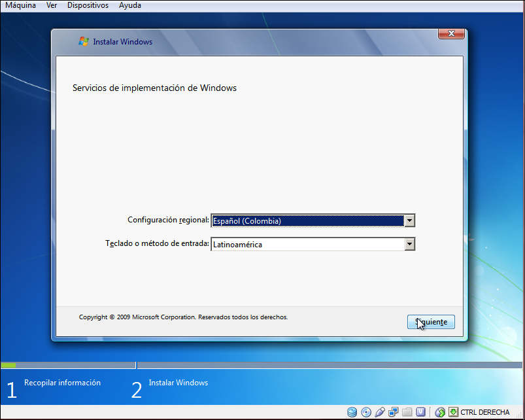525x420 pixels.
Task: Select the Español (Colombia) combo box field
Action: click(313, 220)
